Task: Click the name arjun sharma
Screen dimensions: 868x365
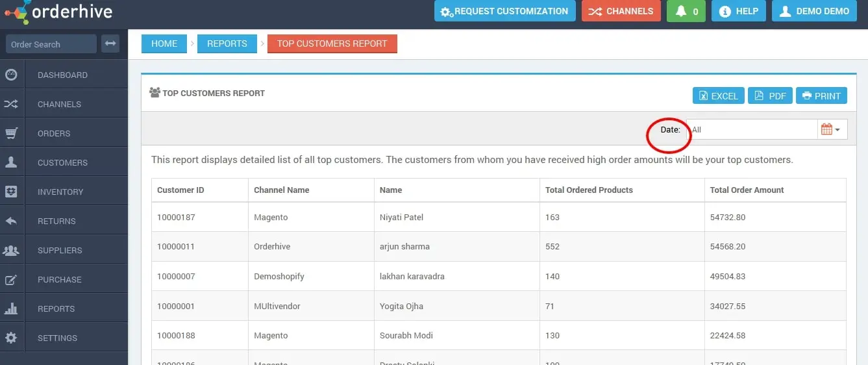Action: [404, 247]
